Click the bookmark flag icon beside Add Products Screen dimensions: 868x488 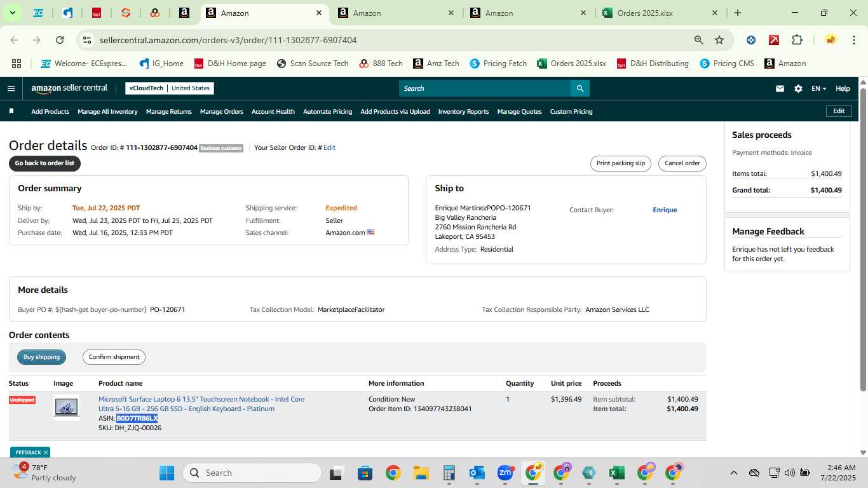click(11, 111)
